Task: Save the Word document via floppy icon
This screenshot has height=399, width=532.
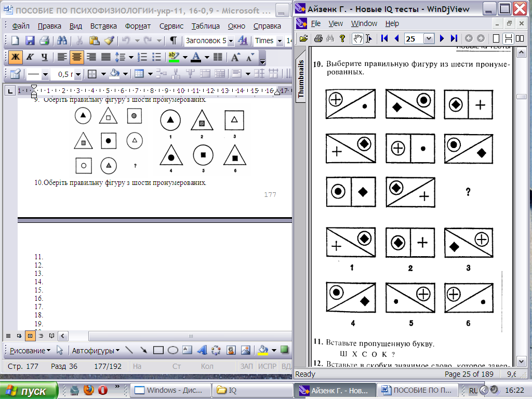Action: pos(30,41)
